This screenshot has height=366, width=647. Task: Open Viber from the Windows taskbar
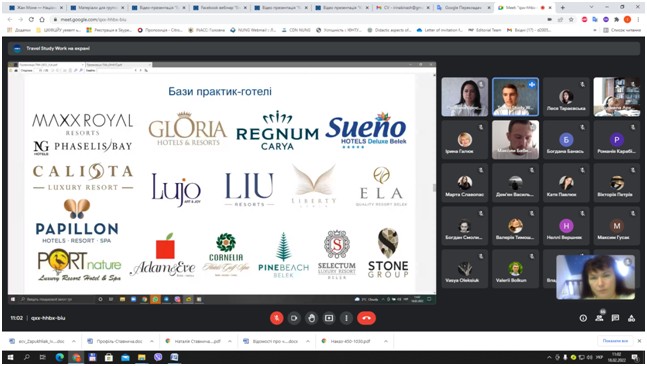click(x=158, y=357)
